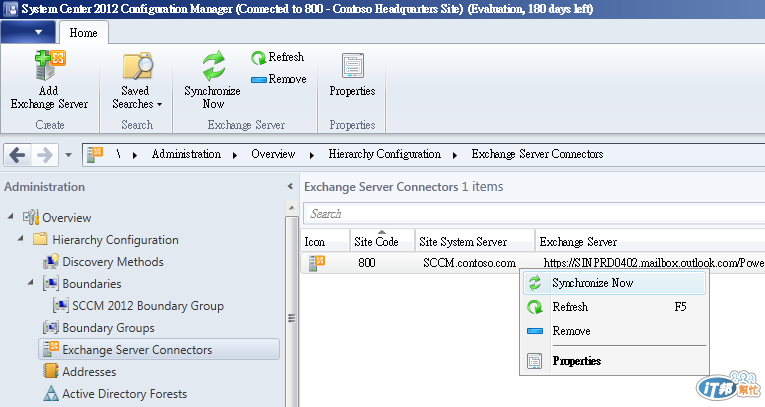Open Saved Searches folder icon
765x407 pixels.
138,65
